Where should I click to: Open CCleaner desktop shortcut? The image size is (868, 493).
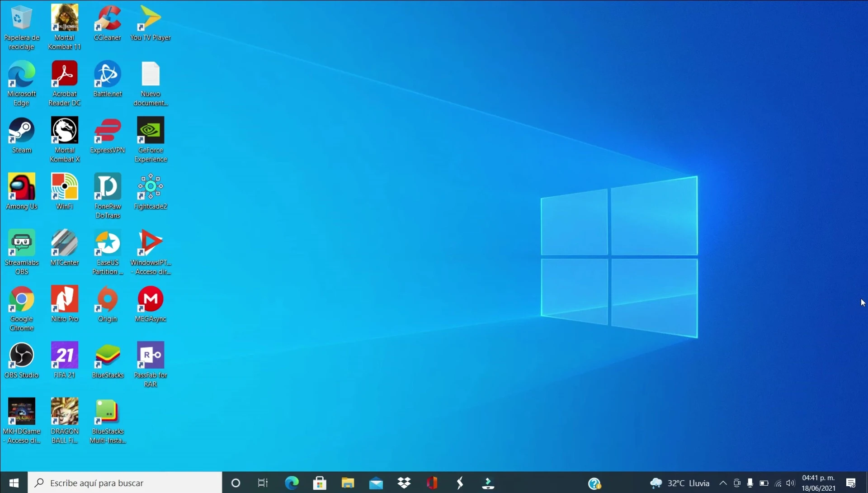108,23
